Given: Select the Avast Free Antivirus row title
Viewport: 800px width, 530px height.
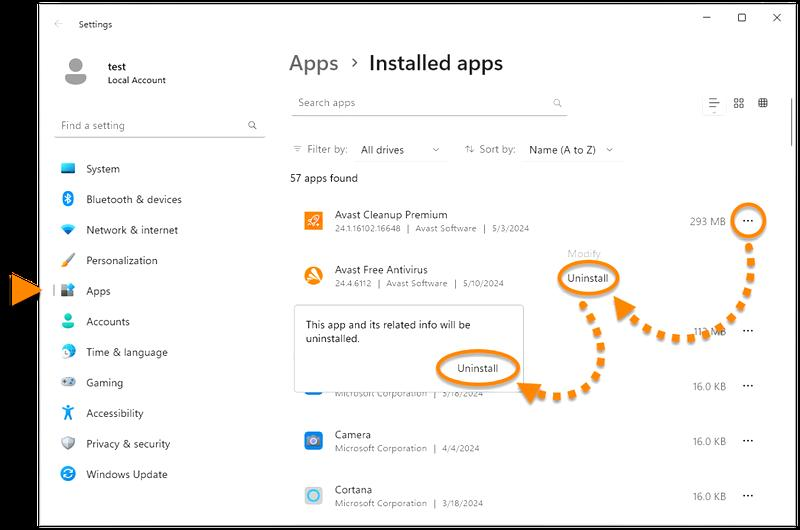Looking at the screenshot, I should tap(381, 270).
